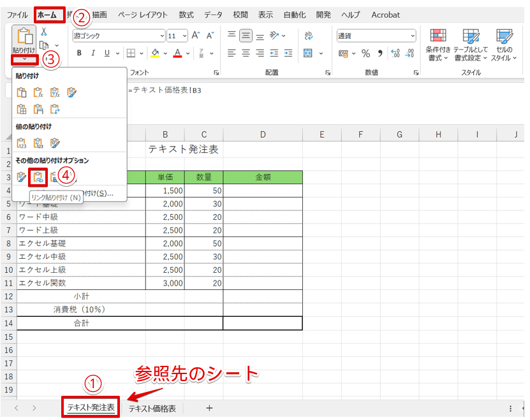Screen dimensions: 530x420
Task: Select column D header
Action: point(263,134)
